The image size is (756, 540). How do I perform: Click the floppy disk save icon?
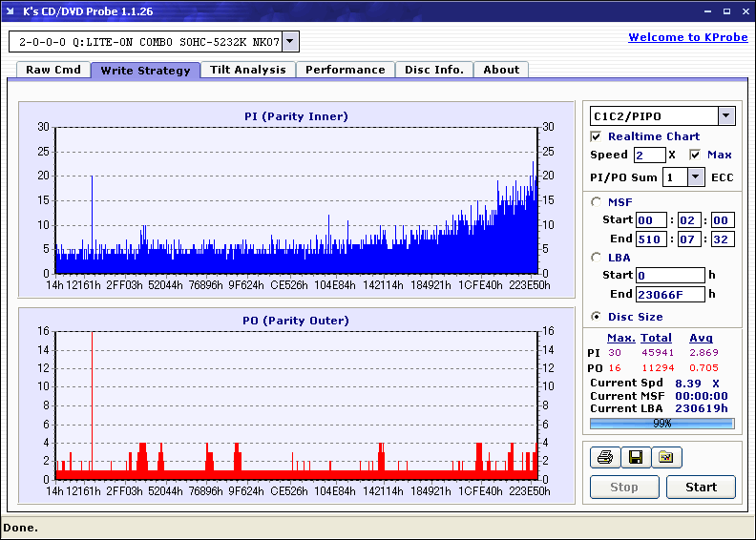pos(635,458)
